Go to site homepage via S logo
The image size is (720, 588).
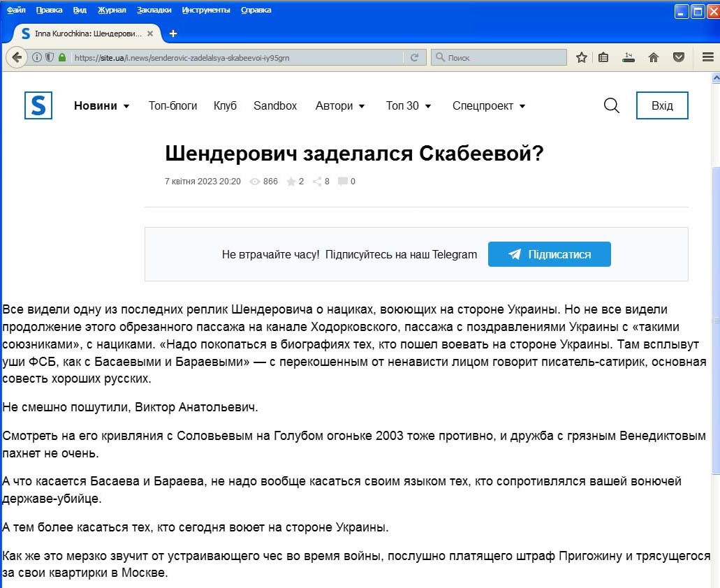[38, 105]
